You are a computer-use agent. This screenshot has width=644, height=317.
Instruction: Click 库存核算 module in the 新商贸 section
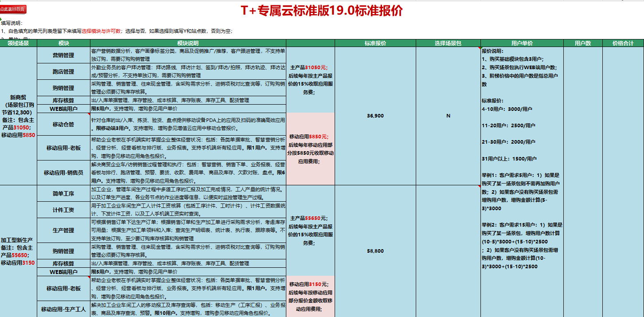click(63, 101)
